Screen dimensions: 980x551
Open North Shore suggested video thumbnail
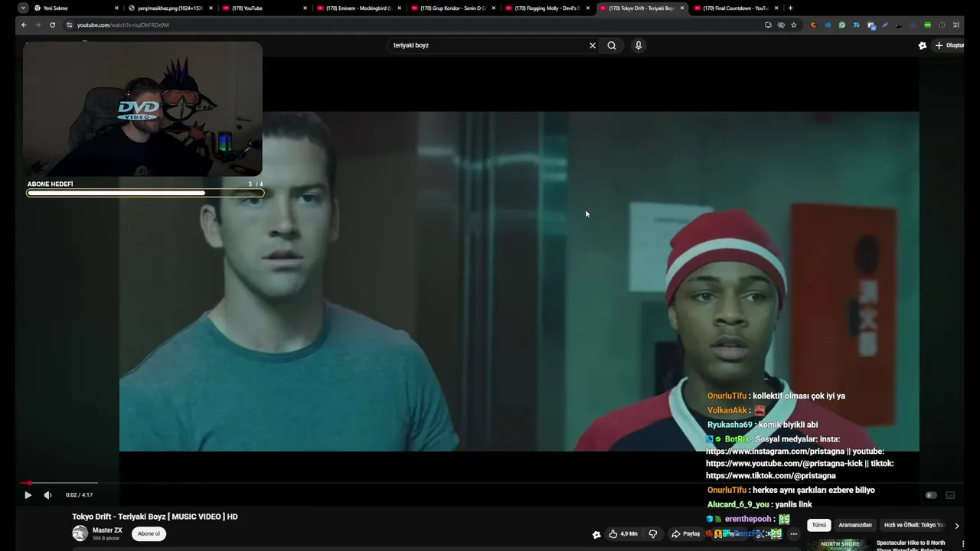(x=838, y=545)
